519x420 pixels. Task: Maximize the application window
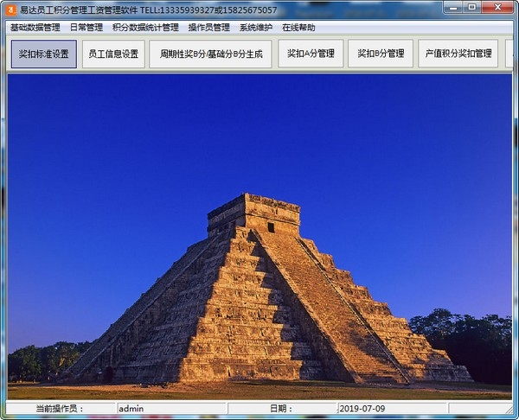tap(472, 9)
